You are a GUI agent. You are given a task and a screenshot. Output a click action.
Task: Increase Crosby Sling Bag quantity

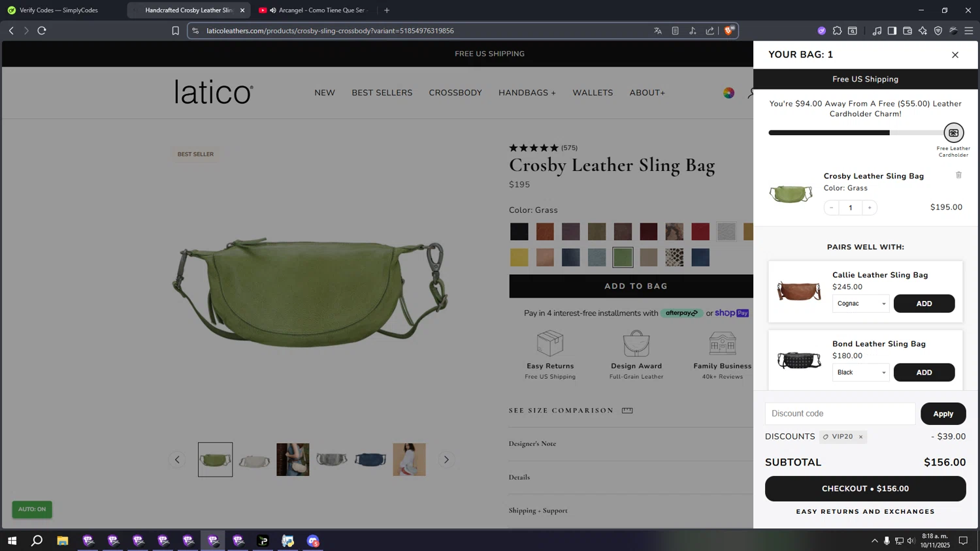point(869,208)
